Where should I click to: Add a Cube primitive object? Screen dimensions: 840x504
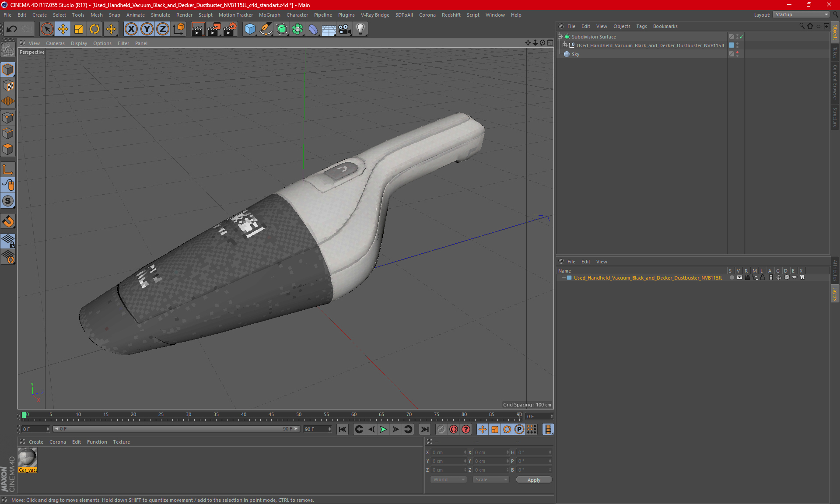(250, 29)
